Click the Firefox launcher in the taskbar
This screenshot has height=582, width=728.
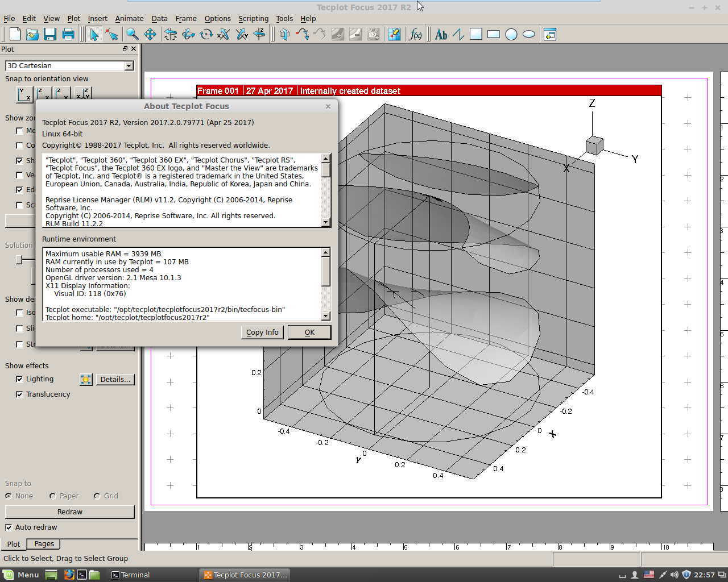(69, 575)
